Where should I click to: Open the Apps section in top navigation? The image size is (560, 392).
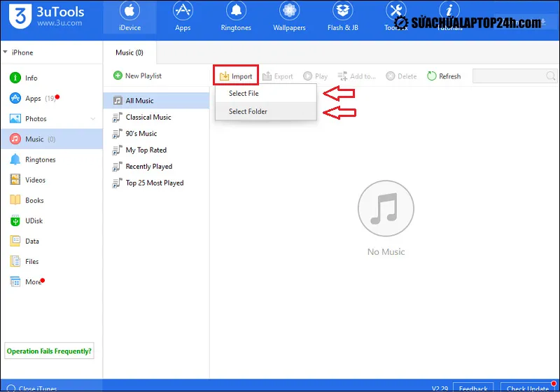click(x=183, y=17)
